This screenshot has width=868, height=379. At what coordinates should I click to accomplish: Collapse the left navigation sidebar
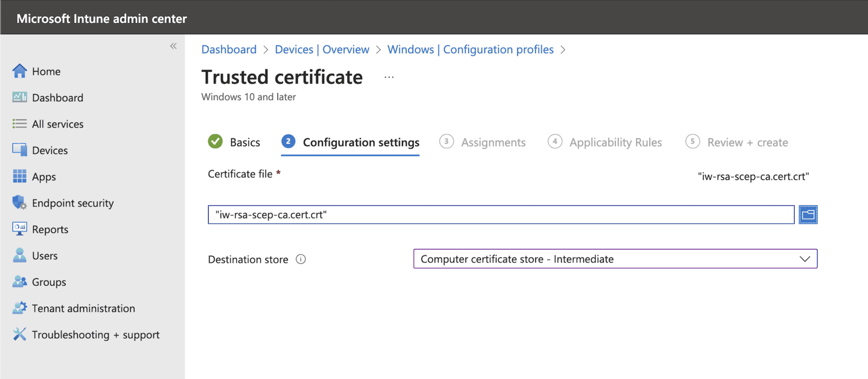point(173,46)
